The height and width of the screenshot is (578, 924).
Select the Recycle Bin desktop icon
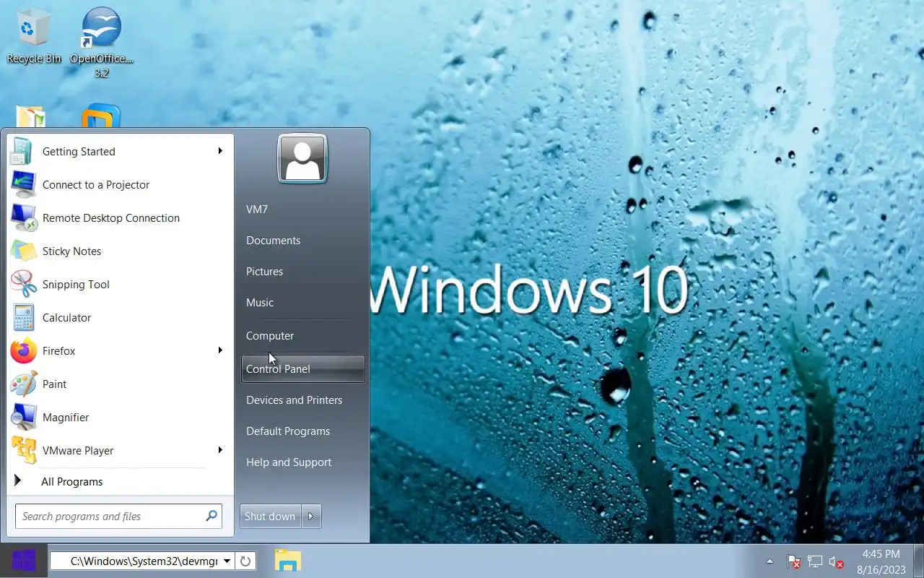tap(33, 36)
